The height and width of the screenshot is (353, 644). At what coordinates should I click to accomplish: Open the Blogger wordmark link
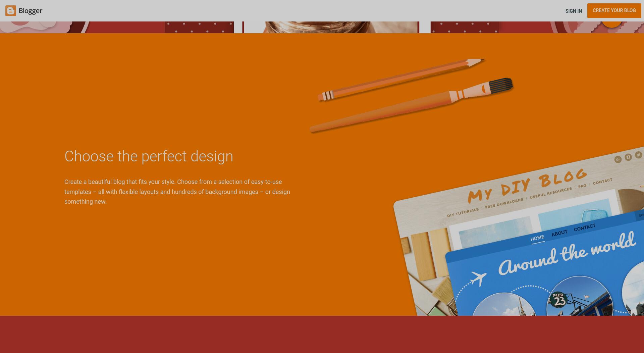pyautogui.click(x=31, y=11)
